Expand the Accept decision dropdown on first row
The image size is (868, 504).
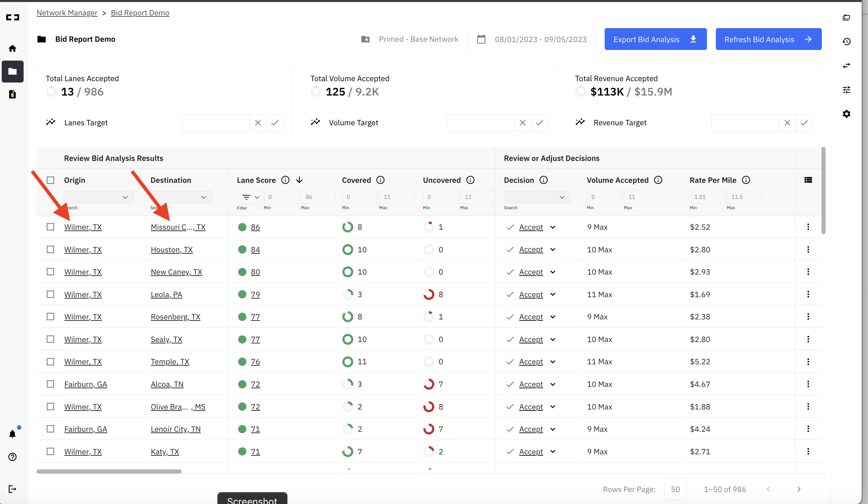552,227
